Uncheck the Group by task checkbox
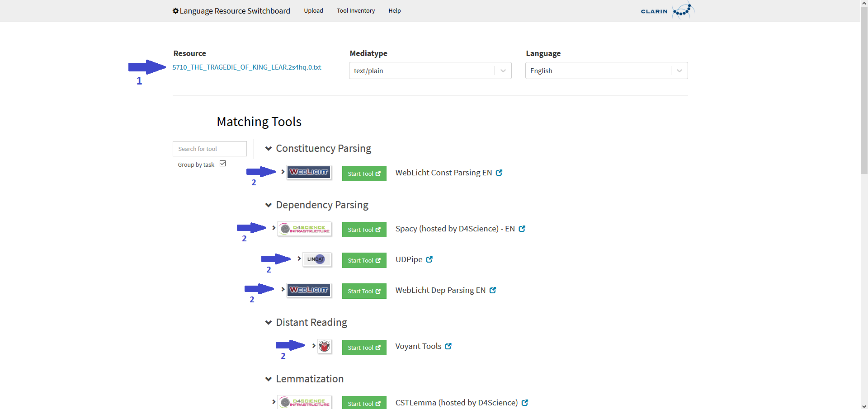This screenshot has height=409, width=868. tap(222, 163)
